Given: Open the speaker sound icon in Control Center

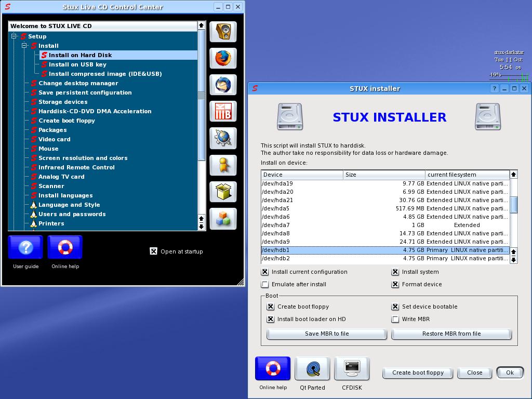Looking at the screenshot, I should click(x=223, y=32).
